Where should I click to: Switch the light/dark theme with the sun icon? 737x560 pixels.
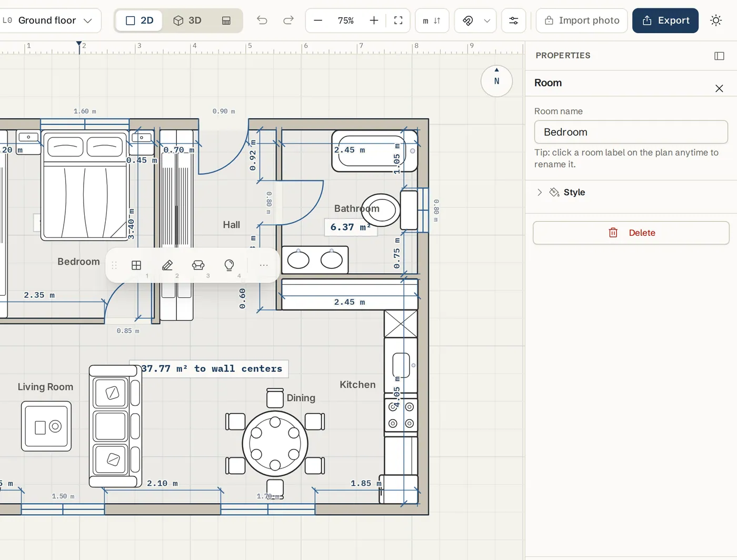click(716, 21)
